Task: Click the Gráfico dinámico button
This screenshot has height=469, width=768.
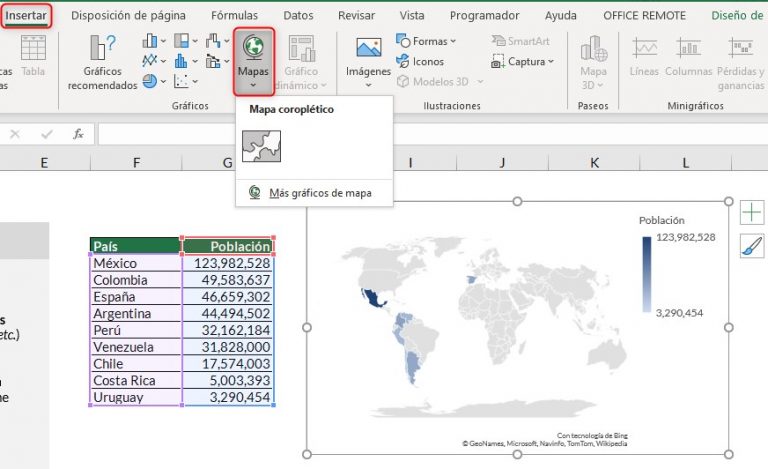Action: click(x=301, y=62)
